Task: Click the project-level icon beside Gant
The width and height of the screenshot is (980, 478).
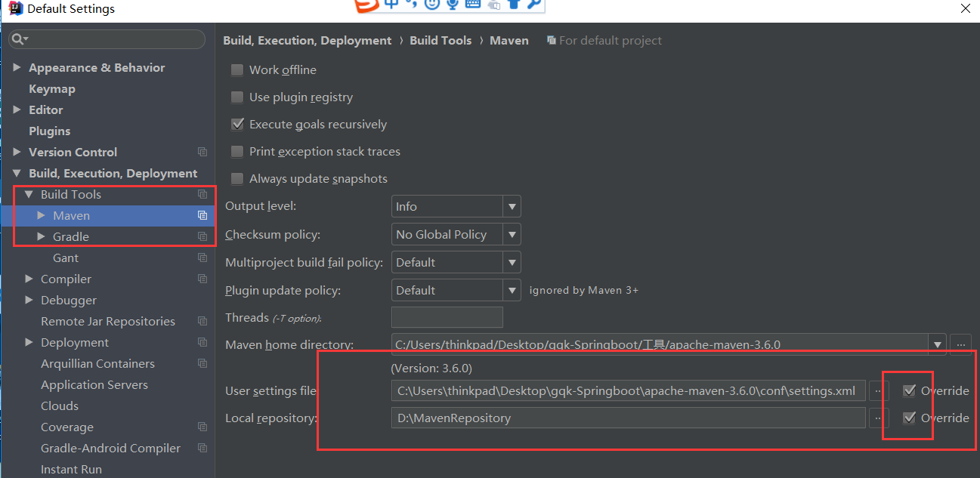Action: (x=202, y=258)
